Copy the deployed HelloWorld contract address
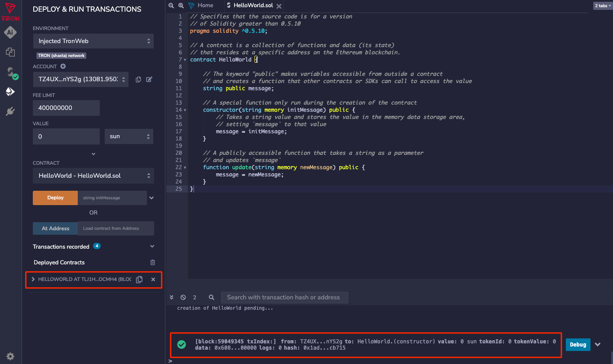The height and width of the screenshot is (364, 613). coord(139,280)
